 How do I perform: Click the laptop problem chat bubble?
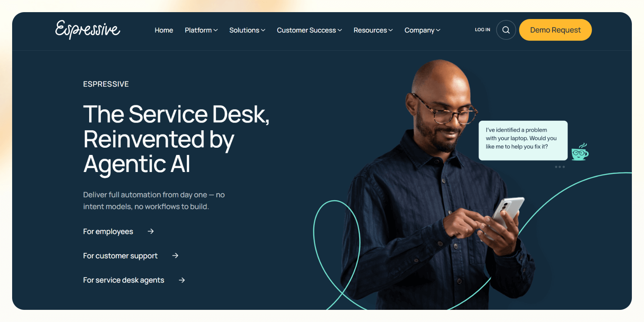click(x=523, y=140)
